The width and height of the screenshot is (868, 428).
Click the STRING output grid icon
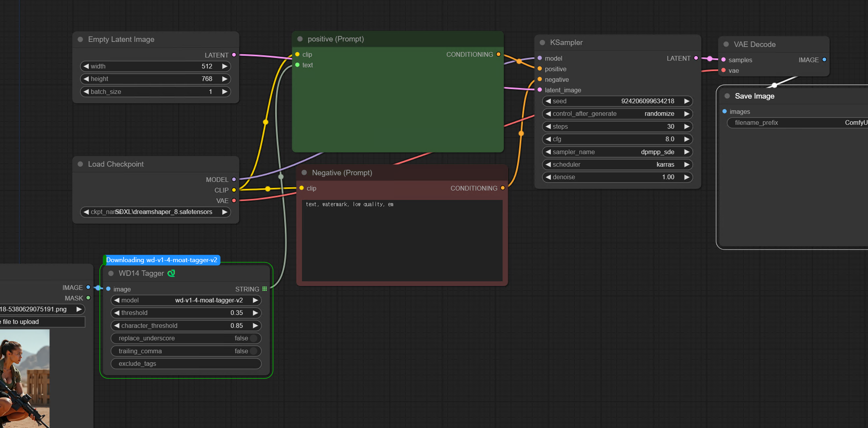265,289
